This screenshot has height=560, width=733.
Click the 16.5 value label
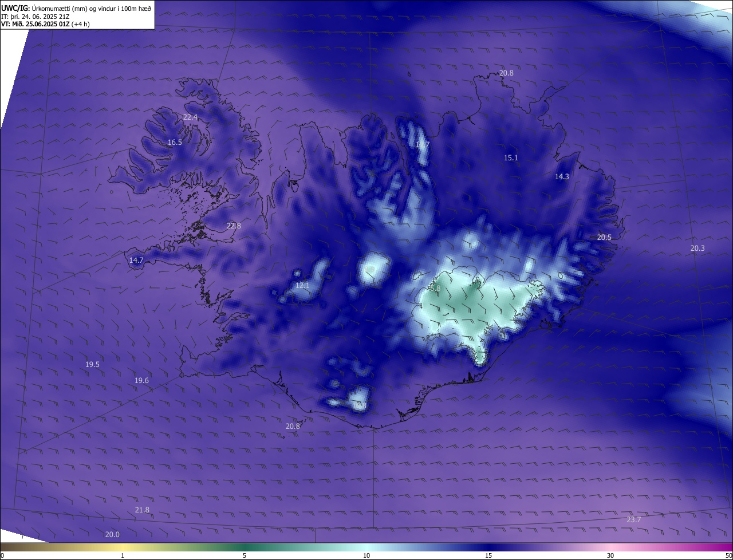pyautogui.click(x=175, y=142)
